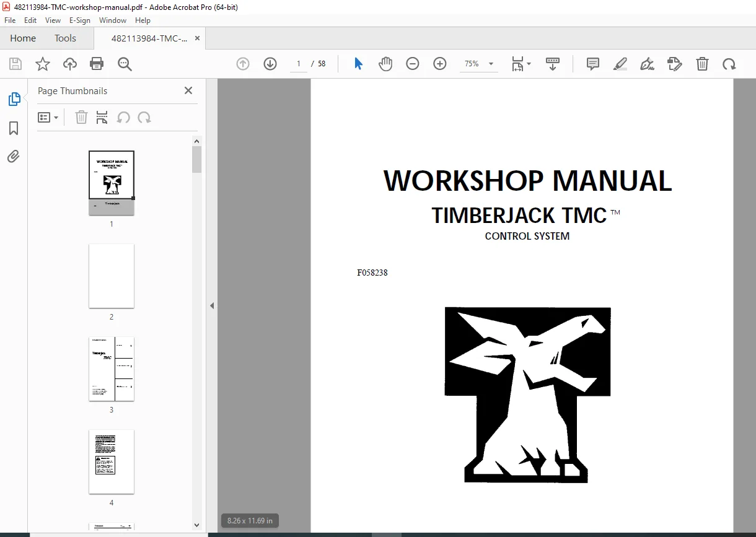The height and width of the screenshot is (537, 756).
Task: Open the Window menu
Action: click(113, 20)
